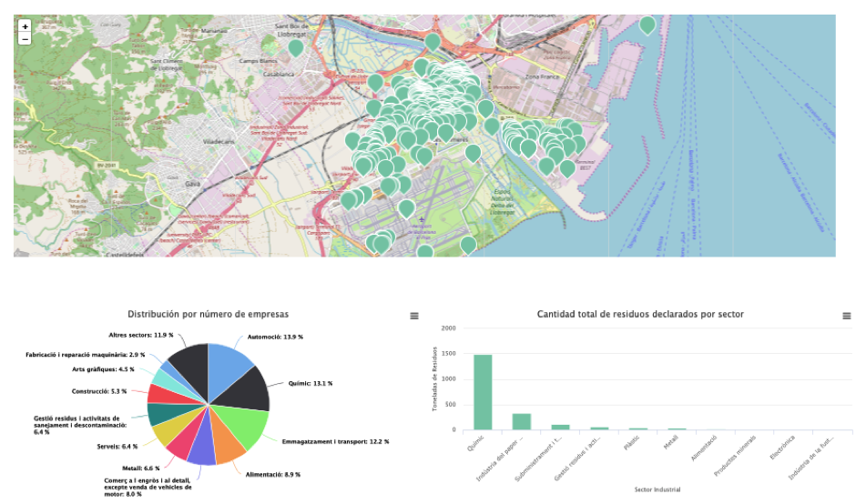Select the blue Automoció pie slice
The width and height of the screenshot is (856, 504).
[229, 363]
